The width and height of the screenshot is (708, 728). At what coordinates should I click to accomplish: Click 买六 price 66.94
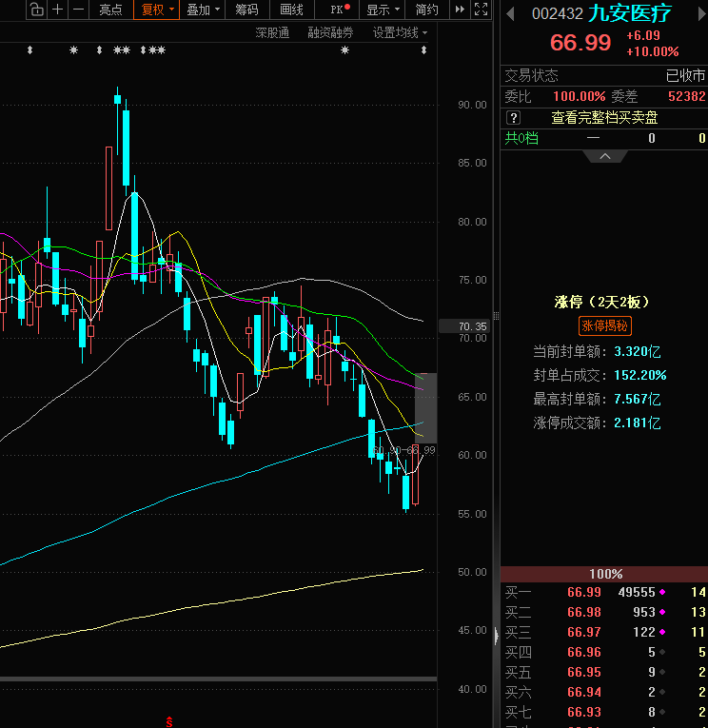click(584, 692)
